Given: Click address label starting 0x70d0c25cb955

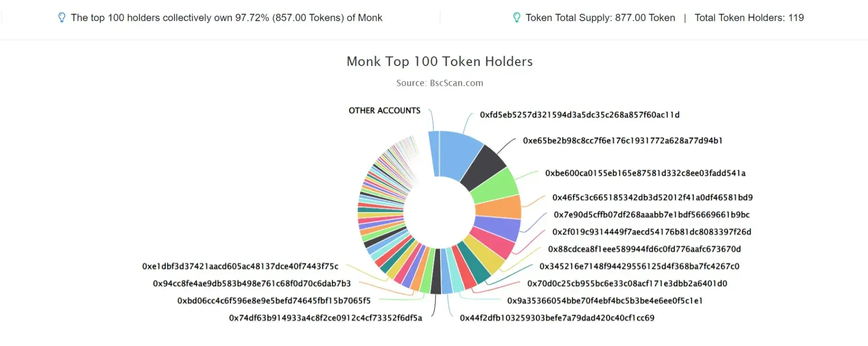Looking at the screenshot, I should pyautogui.click(x=627, y=284).
